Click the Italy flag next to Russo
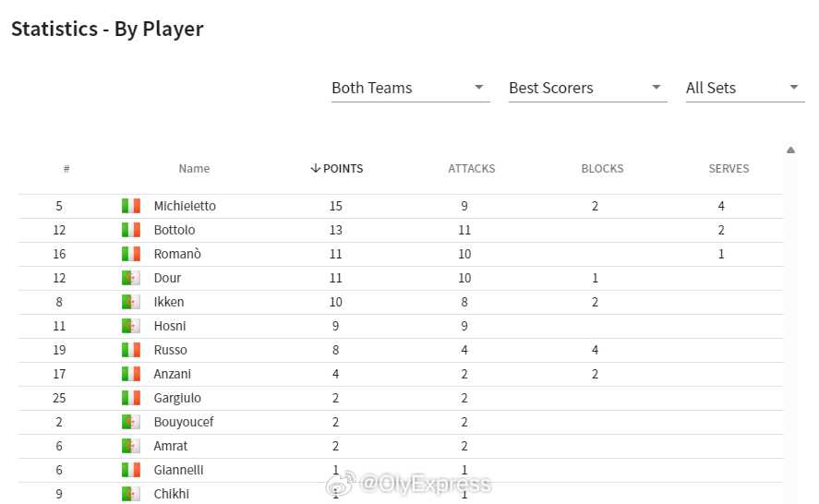 [131, 350]
